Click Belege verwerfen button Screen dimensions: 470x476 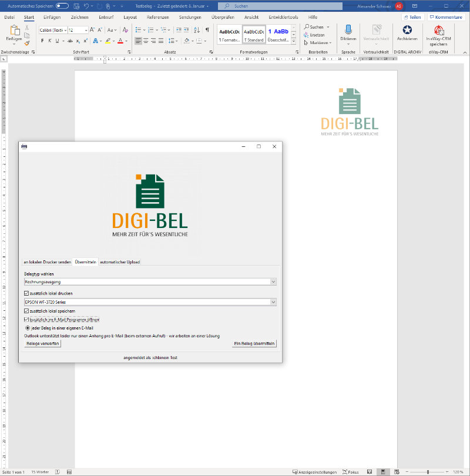43,343
